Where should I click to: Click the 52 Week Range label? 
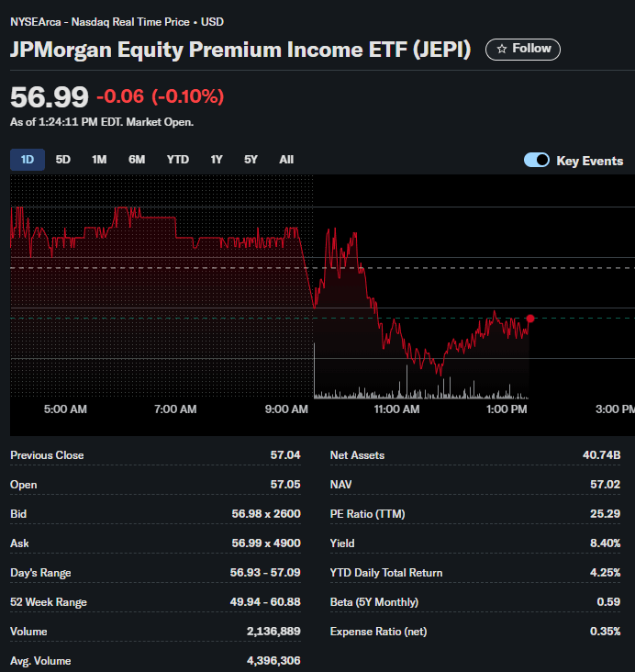[x=49, y=602]
